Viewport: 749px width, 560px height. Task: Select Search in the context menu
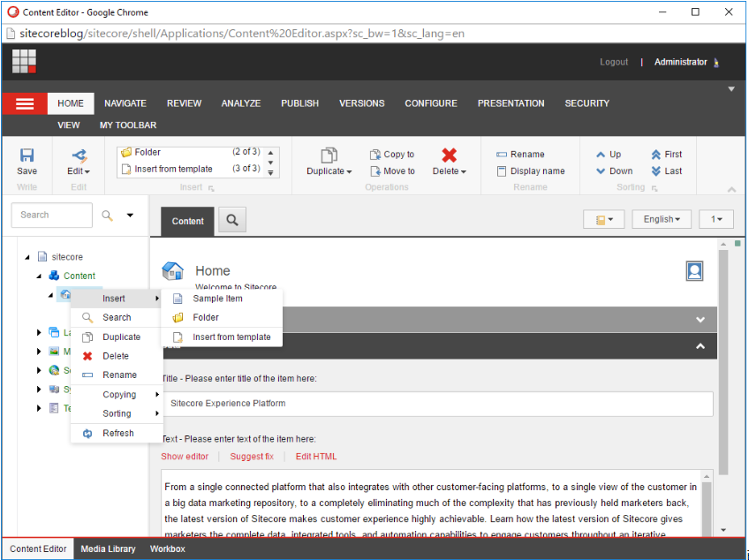[117, 317]
